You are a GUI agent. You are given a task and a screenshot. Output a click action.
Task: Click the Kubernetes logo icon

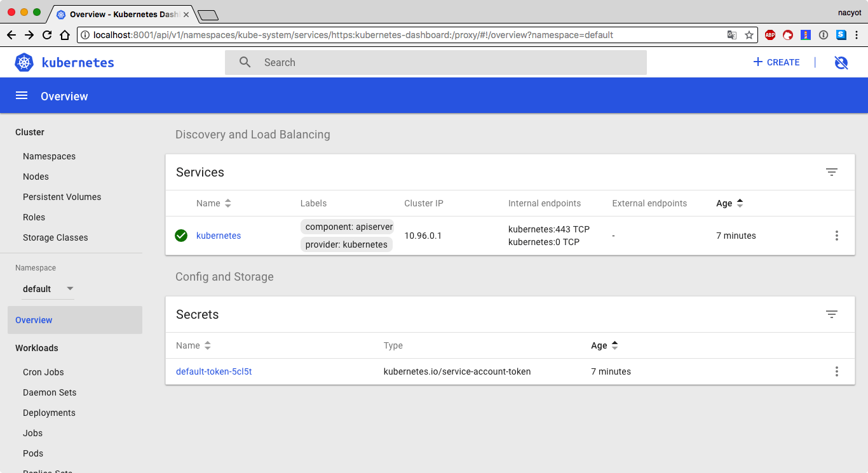point(24,62)
